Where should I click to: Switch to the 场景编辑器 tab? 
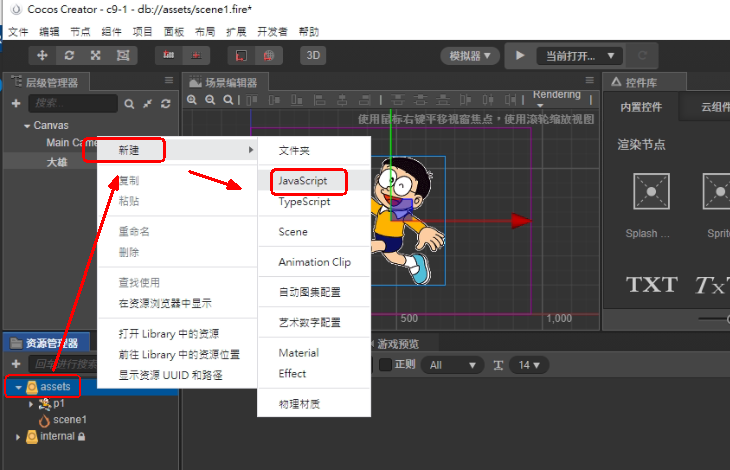point(224,82)
